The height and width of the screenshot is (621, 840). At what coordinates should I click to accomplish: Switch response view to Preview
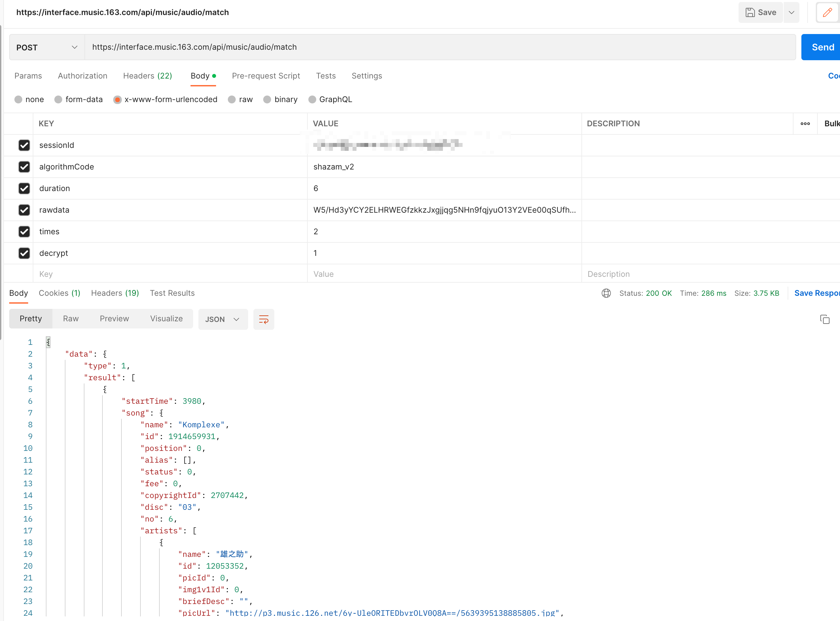point(114,318)
